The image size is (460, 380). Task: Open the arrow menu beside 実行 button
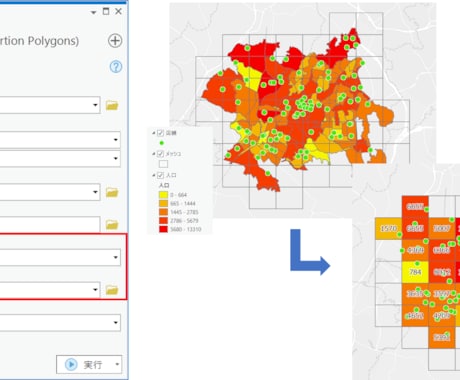(117, 364)
